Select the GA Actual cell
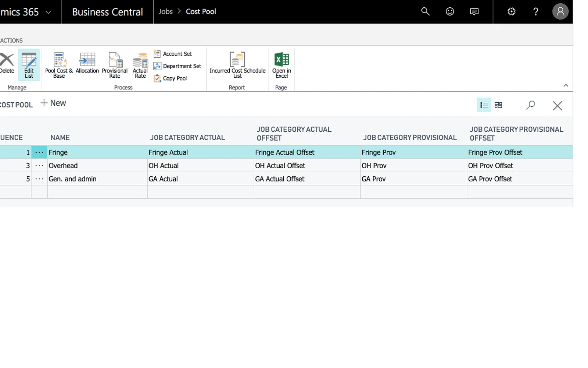Viewport: 588px width, 368px height. [x=201, y=179]
